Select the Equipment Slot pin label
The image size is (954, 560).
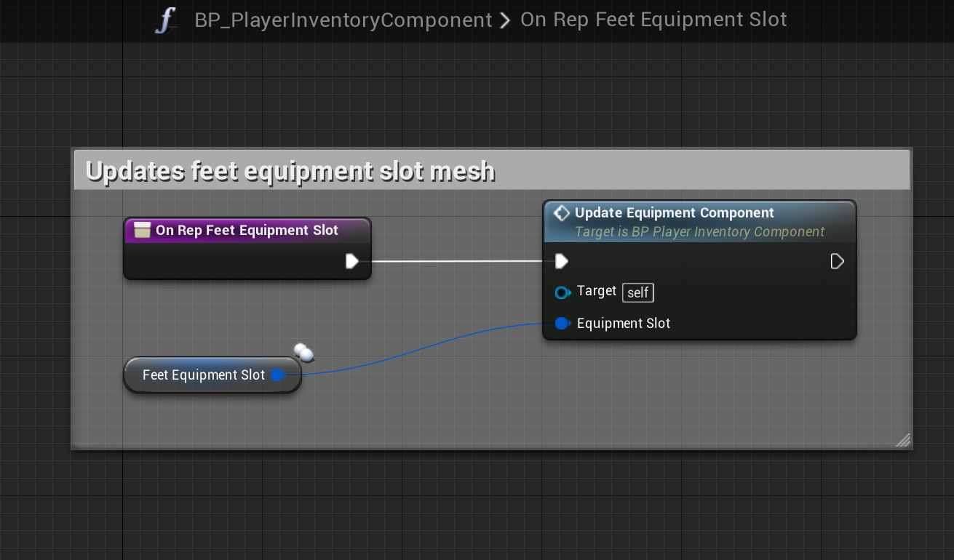click(x=624, y=324)
